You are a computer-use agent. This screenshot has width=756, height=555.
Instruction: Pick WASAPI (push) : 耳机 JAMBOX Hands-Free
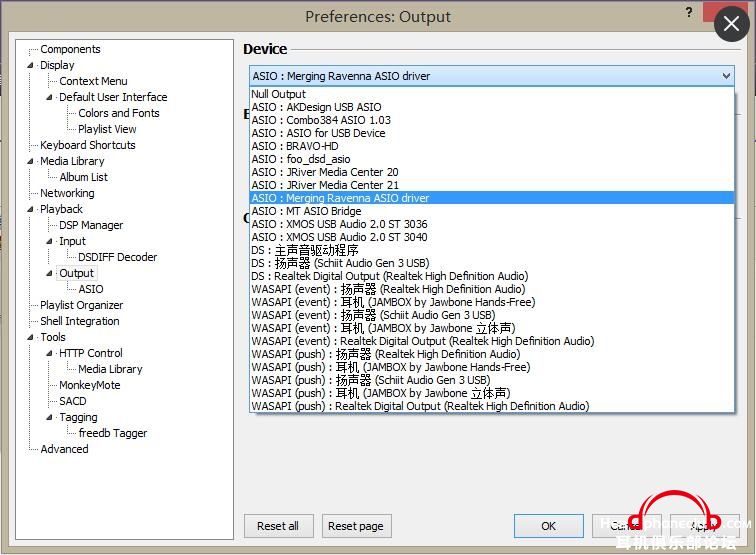coord(492,367)
